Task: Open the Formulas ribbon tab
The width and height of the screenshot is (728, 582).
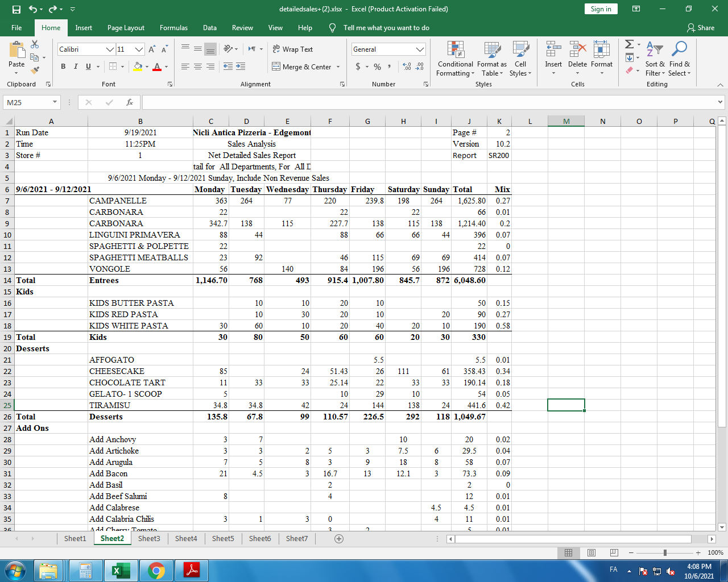Action: [x=173, y=27]
